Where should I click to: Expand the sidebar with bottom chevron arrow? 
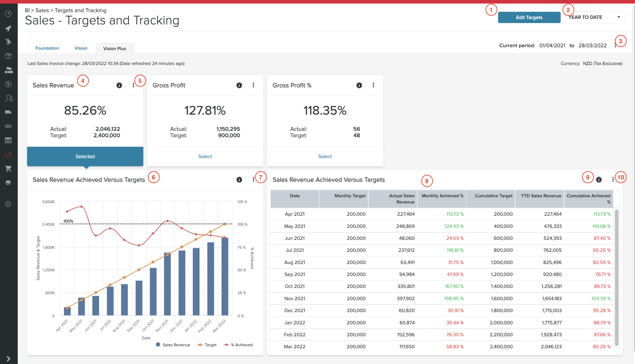coord(8,358)
